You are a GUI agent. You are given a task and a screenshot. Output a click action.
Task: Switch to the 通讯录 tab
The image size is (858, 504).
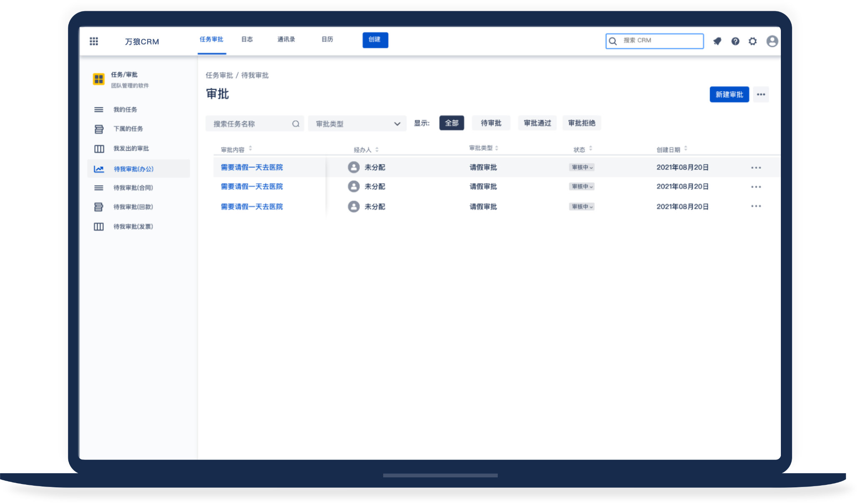pyautogui.click(x=286, y=40)
